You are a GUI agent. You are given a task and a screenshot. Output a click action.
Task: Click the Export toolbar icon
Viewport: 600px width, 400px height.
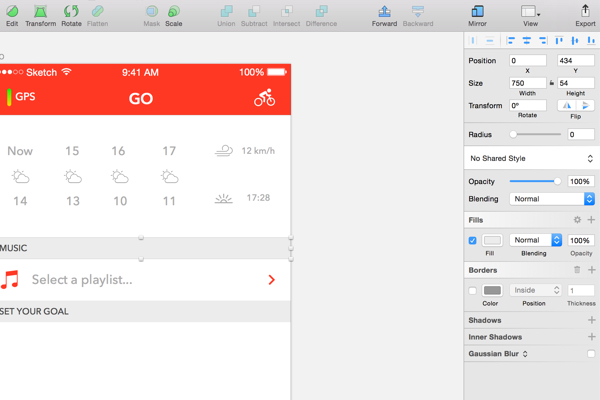585,16
